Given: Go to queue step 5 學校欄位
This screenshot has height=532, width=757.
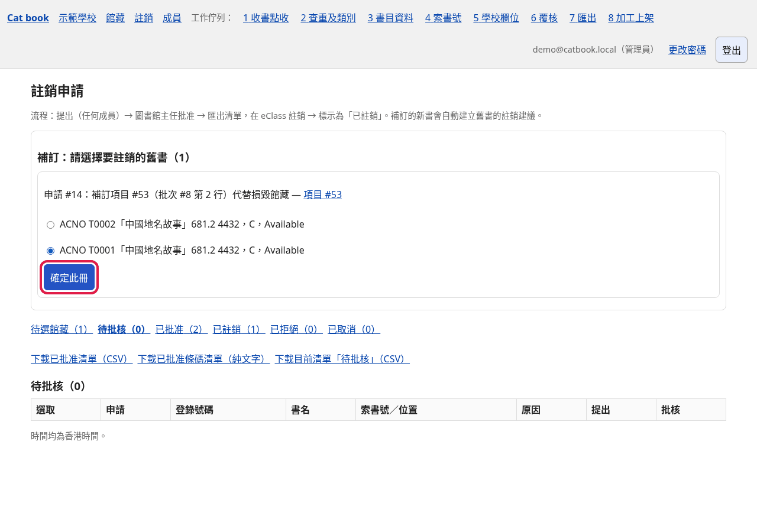Looking at the screenshot, I should click(496, 18).
